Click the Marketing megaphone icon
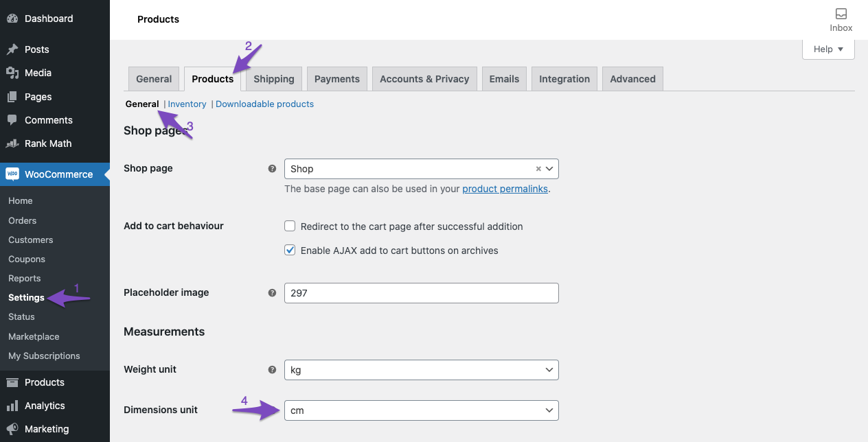Screen dimensions: 868x442 click(12, 429)
